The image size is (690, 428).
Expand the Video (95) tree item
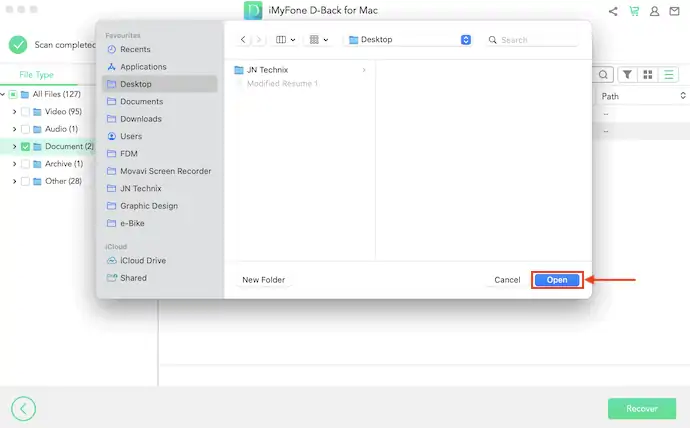[x=14, y=112]
